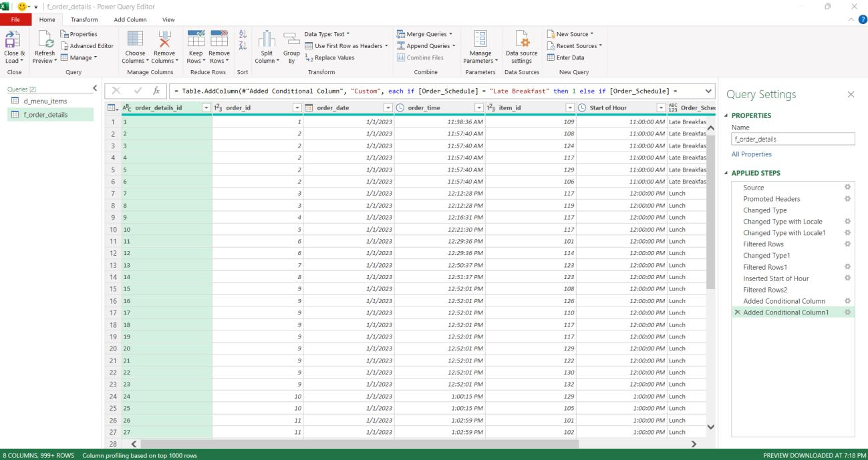Sort ascending with the A-Z icon

(241, 34)
